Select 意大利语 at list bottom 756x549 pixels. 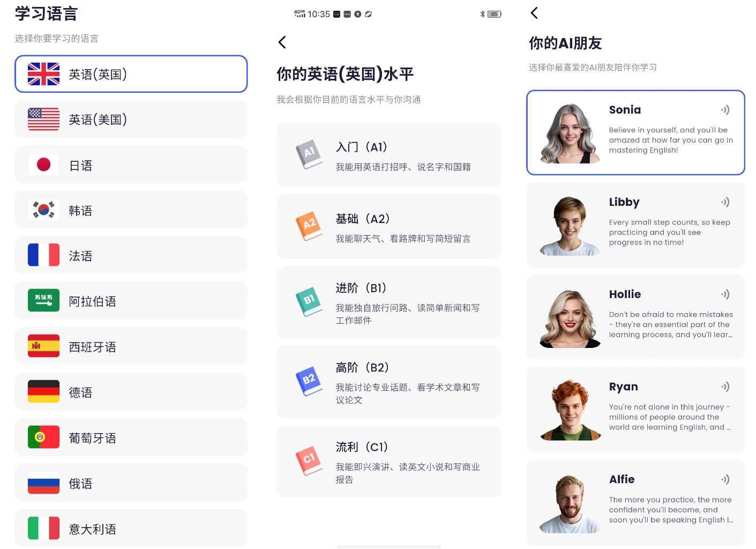pyautogui.click(x=131, y=528)
